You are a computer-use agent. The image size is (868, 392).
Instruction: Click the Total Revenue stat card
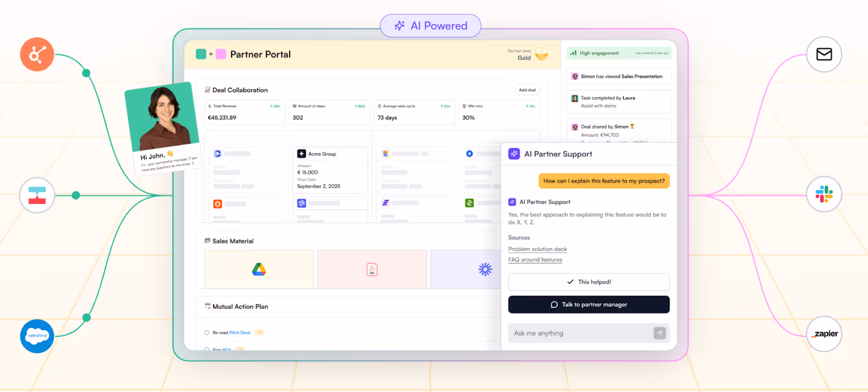245,112
